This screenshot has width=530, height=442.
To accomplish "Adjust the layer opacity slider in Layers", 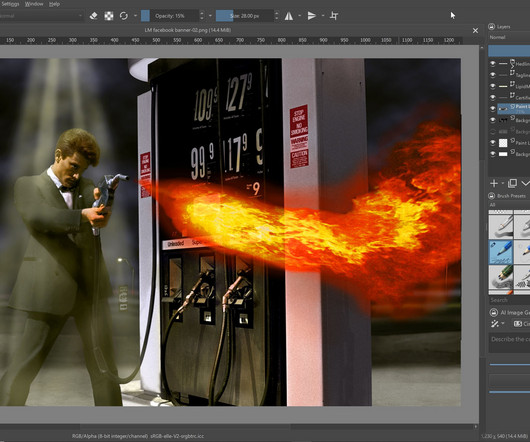I will (509, 51).
